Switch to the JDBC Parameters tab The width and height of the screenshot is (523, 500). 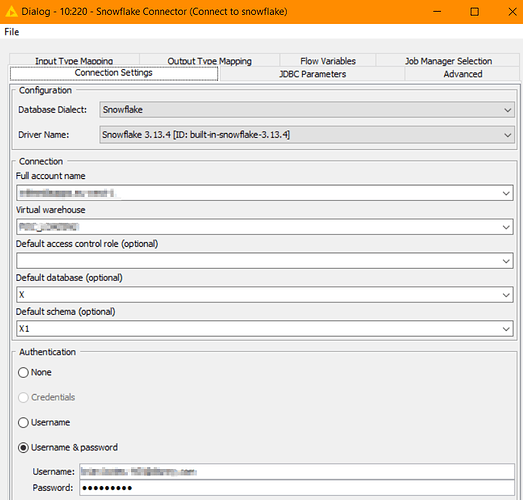pos(313,74)
